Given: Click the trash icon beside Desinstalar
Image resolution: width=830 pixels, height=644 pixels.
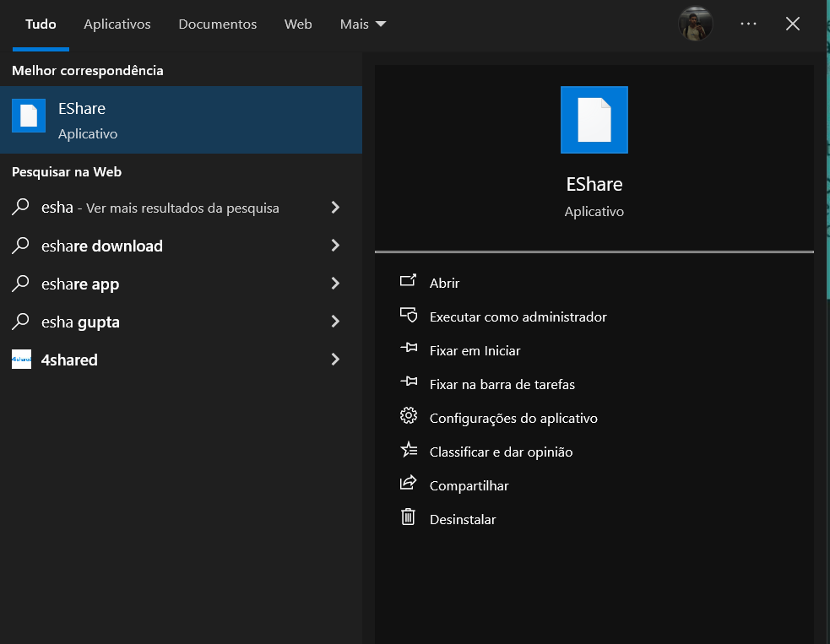Looking at the screenshot, I should pos(408,517).
